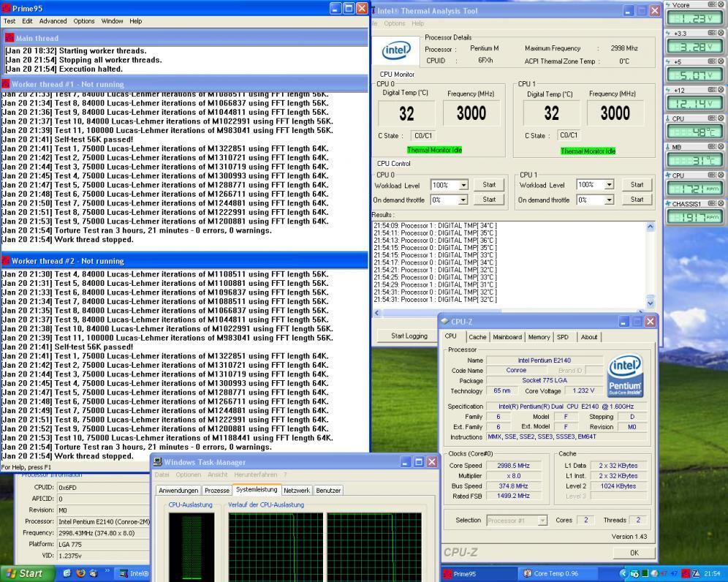Open CPU 1 On demand throttle dropdown
This screenshot has width=728, height=582.
coord(609,200)
